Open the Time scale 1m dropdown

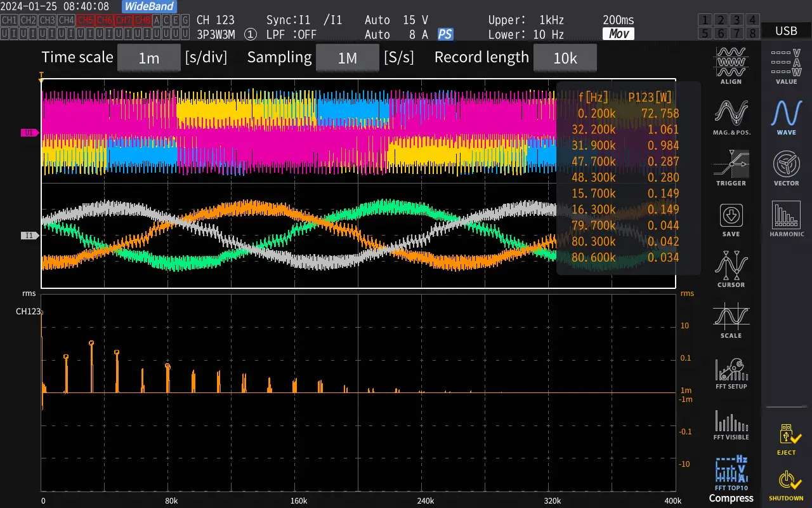[x=148, y=57]
